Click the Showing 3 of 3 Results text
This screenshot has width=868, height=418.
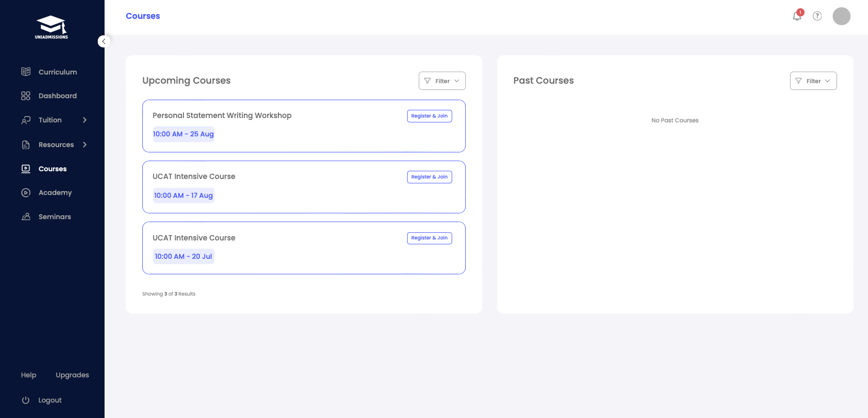[x=169, y=294]
